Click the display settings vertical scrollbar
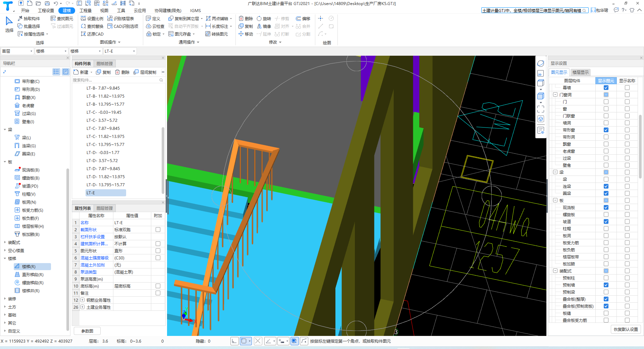The width and height of the screenshot is (644, 349). [x=640, y=146]
